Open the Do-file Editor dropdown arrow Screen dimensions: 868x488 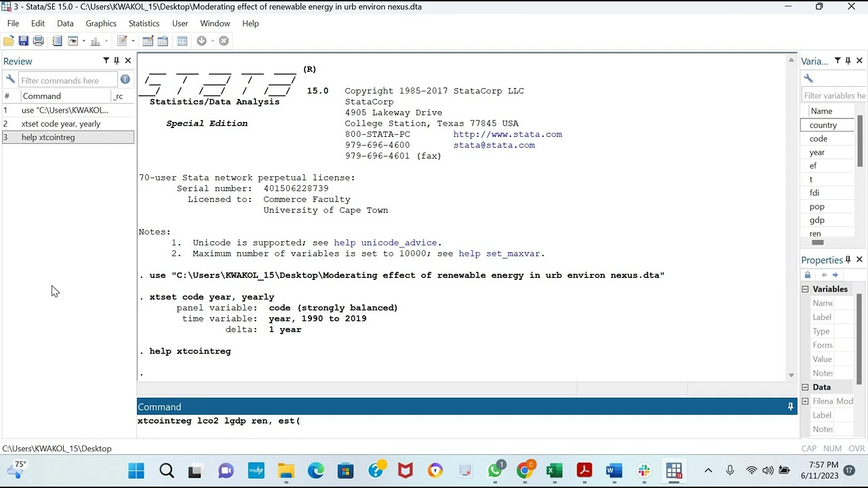tap(132, 41)
